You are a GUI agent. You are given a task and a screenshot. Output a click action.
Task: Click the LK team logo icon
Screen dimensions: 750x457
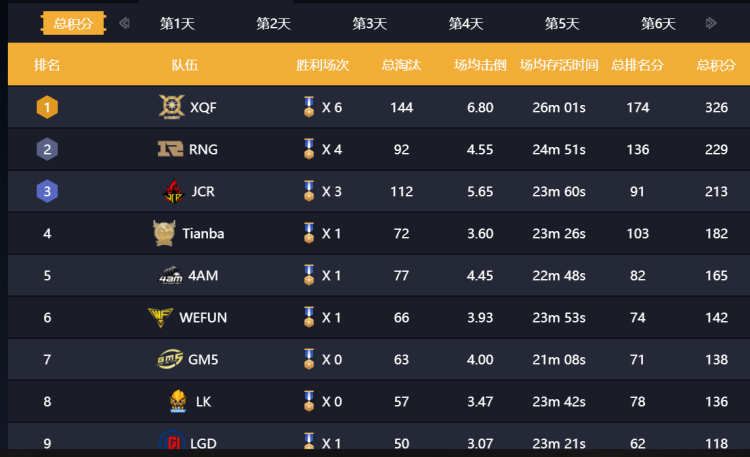point(178,401)
